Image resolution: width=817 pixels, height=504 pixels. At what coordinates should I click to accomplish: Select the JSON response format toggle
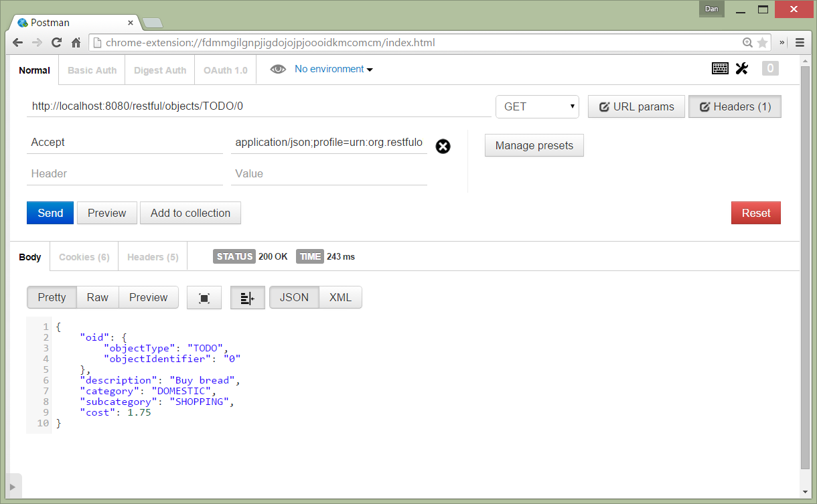click(293, 297)
